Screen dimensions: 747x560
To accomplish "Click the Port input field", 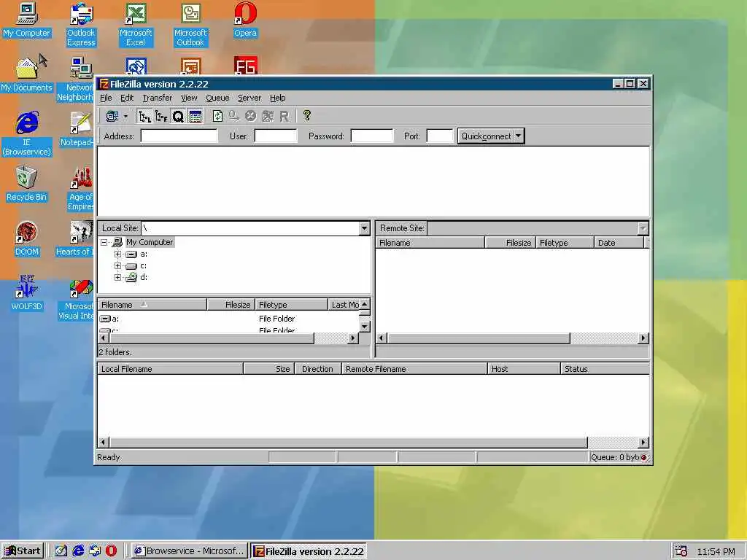I will tap(439, 136).
